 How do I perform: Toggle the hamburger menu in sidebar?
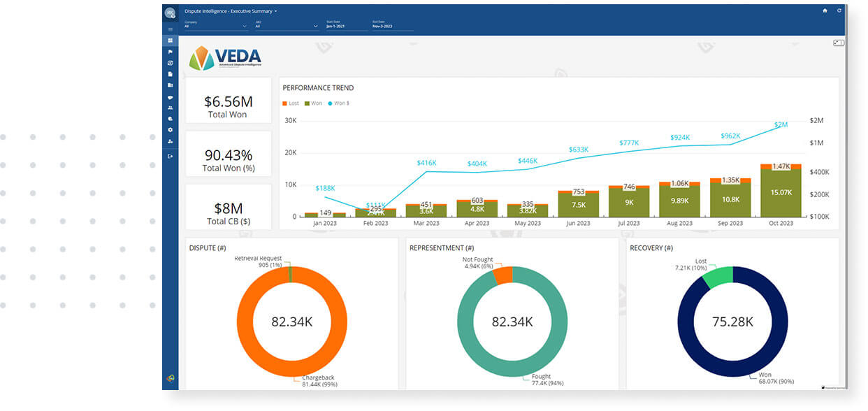(x=171, y=29)
